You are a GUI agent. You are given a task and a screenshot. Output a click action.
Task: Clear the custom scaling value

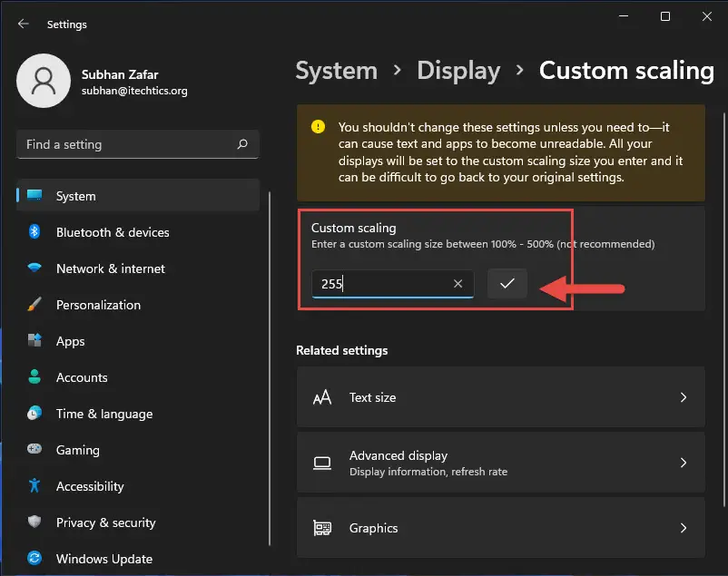click(457, 284)
